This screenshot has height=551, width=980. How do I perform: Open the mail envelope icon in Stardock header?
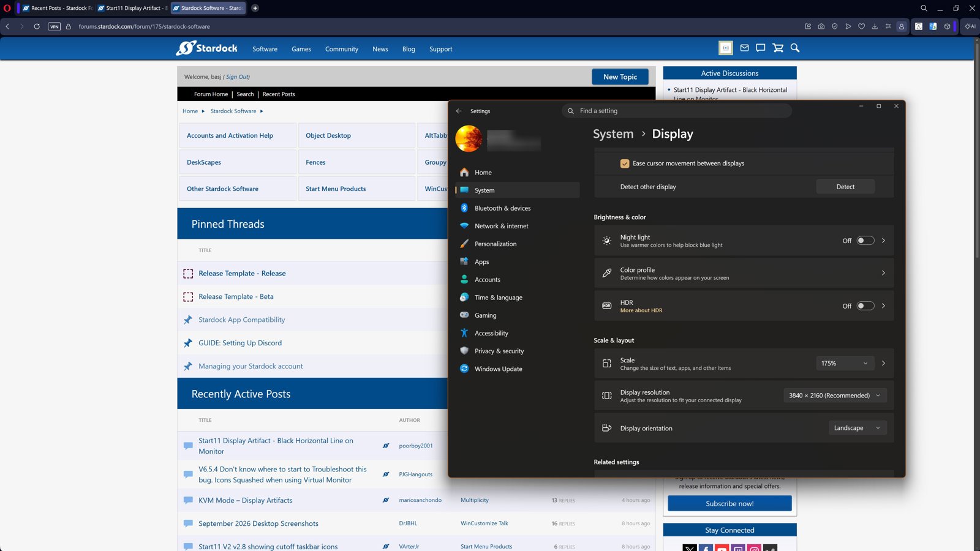(744, 48)
